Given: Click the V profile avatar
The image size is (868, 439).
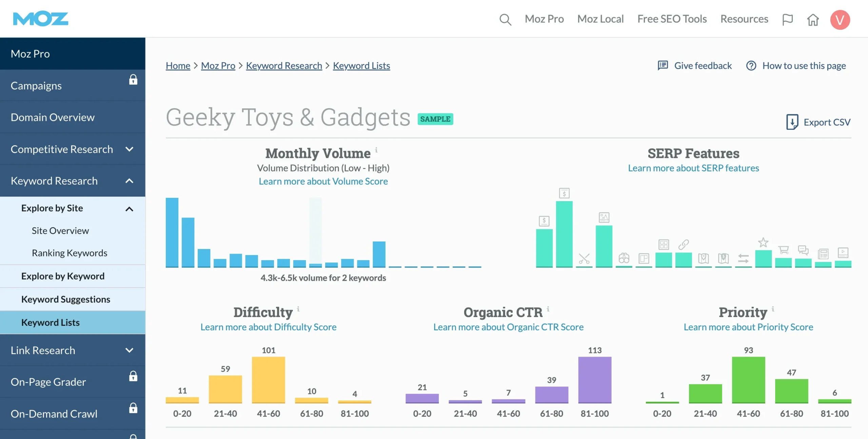Looking at the screenshot, I should (x=840, y=19).
